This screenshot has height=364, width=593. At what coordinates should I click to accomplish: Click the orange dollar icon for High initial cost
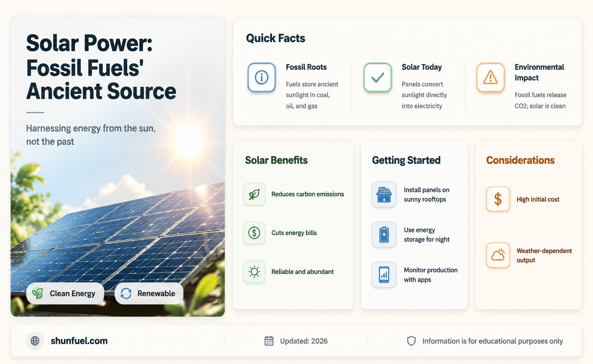498,199
